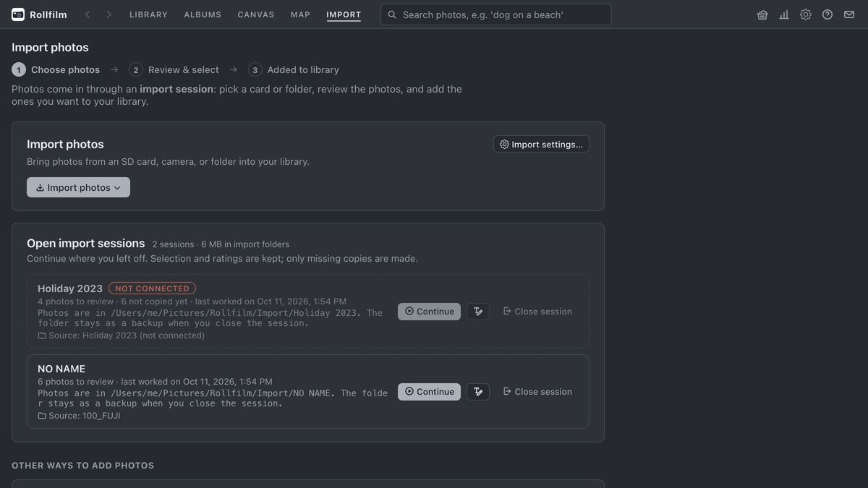Continue the NO NAME import session
The width and height of the screenshot is (868, 488).
click(x=429, y=392)
